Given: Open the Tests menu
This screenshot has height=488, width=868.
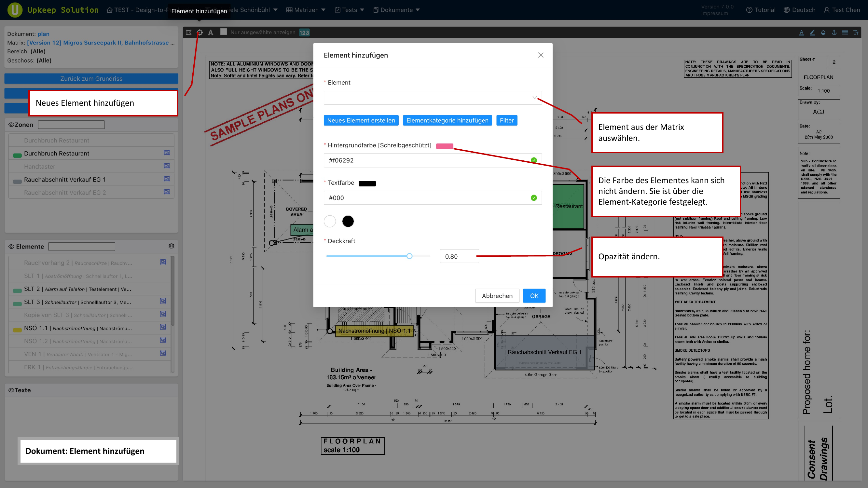Looking at the screenshot, I should 349,10.
